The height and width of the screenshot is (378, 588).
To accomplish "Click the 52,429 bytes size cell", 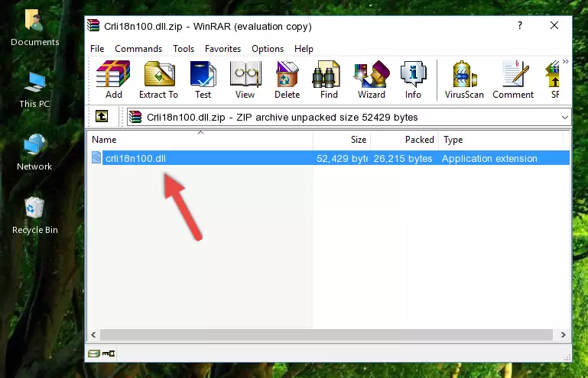I will click(342, 159).
